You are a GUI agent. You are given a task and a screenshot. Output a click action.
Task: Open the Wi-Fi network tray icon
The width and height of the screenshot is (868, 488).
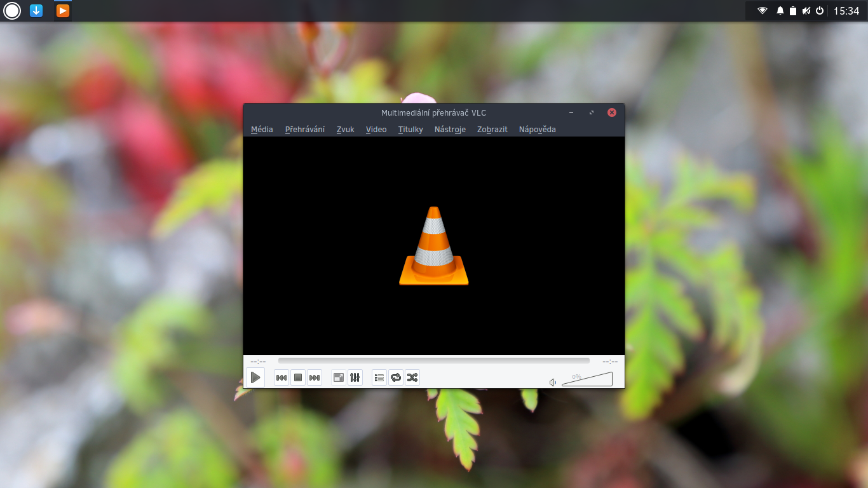tap(763, 11)
